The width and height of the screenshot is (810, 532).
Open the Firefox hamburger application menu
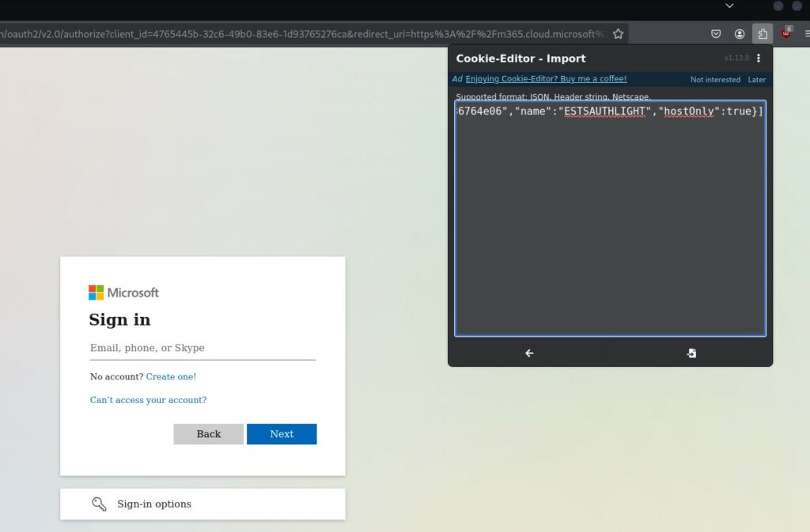coord(806,34)
